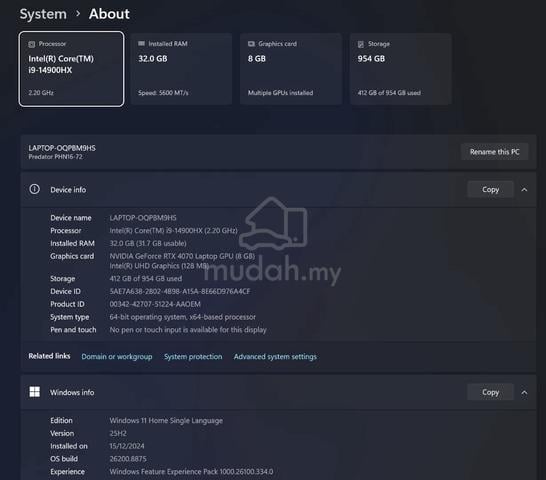546x480 pixels.
Task: Collapse the Device info section
Action: (524, 189)
